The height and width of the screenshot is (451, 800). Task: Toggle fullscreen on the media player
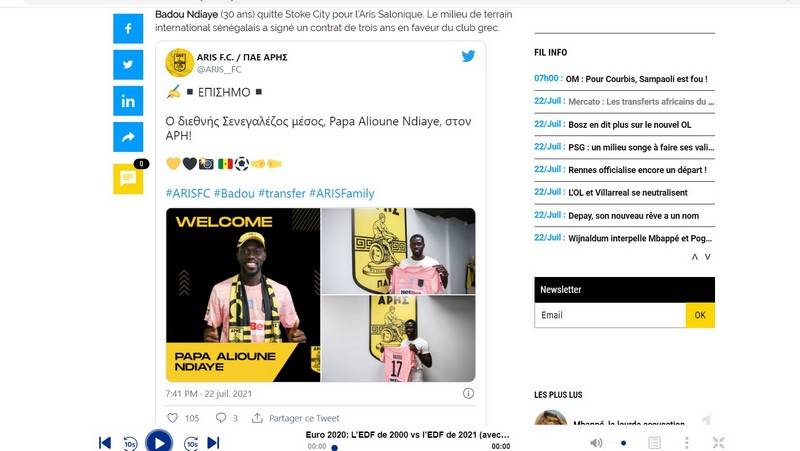click(x=718, y=442)
